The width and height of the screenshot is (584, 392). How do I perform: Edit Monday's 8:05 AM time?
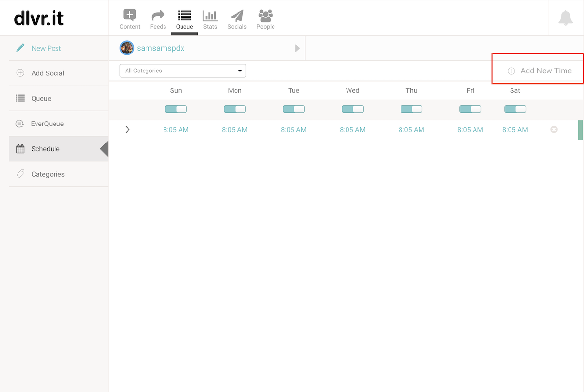[x=235, y=130]
